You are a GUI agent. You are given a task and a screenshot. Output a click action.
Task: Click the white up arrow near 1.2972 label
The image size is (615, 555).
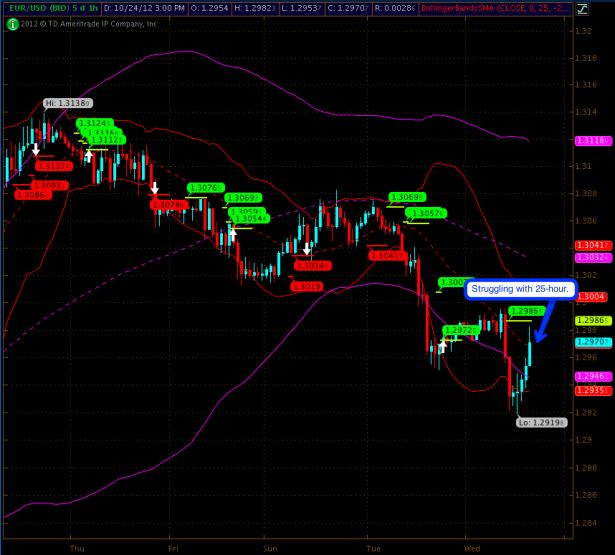coord(441,346)
